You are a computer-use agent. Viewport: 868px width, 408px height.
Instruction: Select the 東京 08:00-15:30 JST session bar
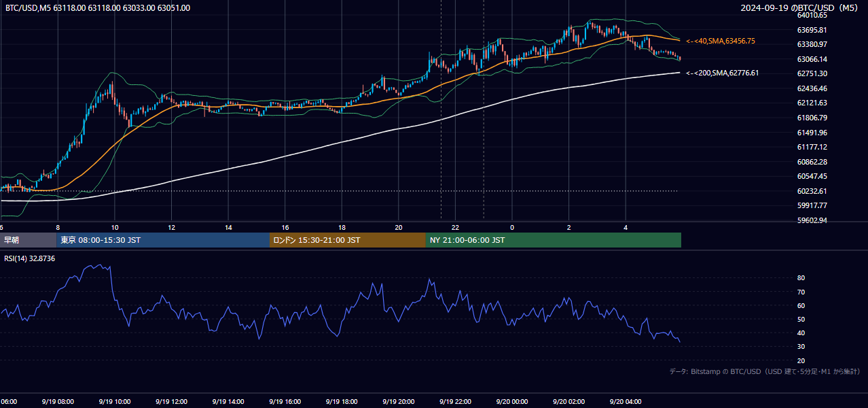tap(163, 240)
